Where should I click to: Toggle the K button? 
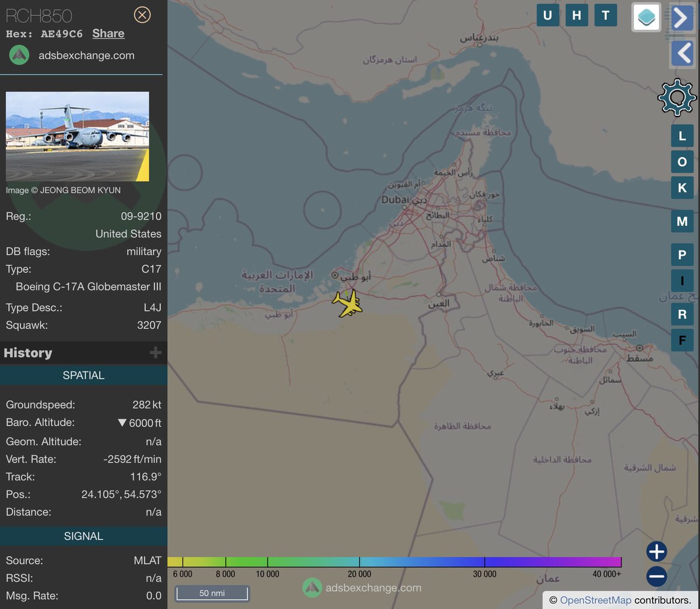(x=682, y=188)
